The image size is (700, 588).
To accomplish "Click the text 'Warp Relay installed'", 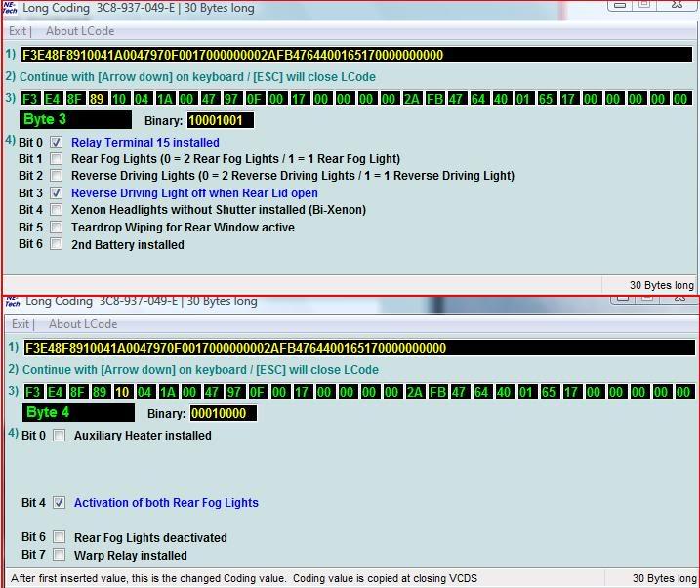I will [x=131, y=556].
